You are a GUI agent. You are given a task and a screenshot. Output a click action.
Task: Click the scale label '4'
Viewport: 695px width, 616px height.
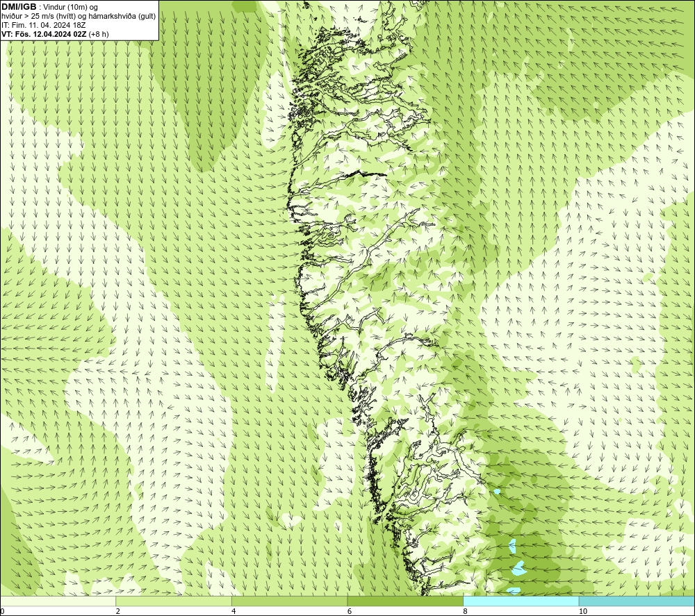click(x=234, y=612)
